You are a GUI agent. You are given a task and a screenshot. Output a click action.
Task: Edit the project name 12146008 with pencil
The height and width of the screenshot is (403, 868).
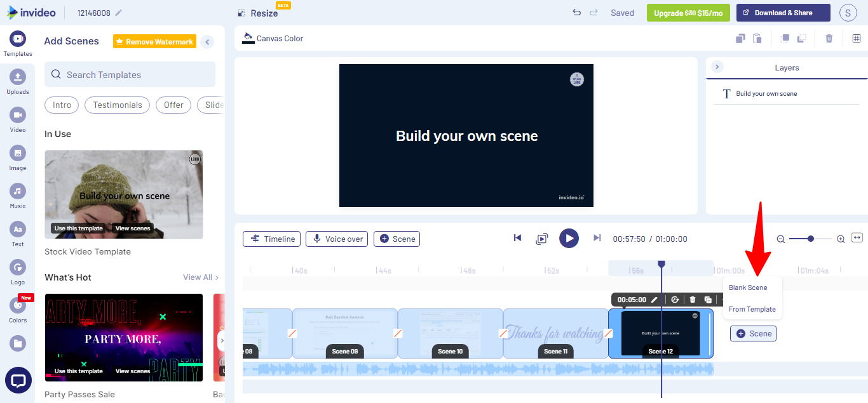(119, 13)
